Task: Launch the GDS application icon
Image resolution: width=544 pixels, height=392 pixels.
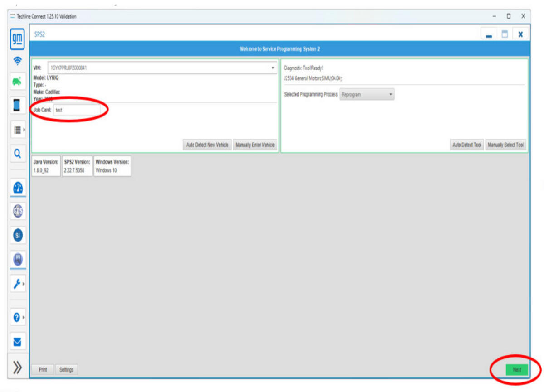Action: (17, 211)
